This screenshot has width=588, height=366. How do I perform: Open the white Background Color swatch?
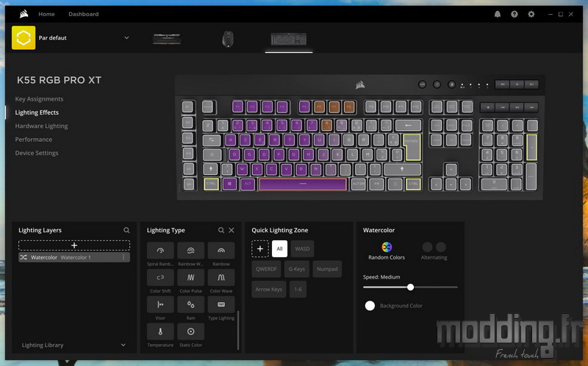point(370,306)
